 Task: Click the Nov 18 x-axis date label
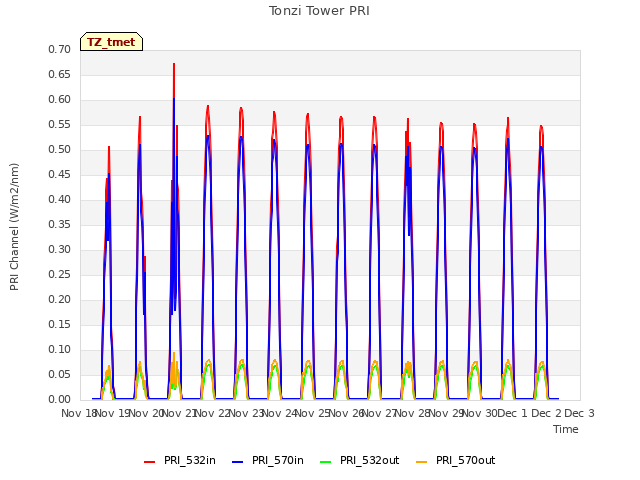pyautogui.click(x=79, y=413)
